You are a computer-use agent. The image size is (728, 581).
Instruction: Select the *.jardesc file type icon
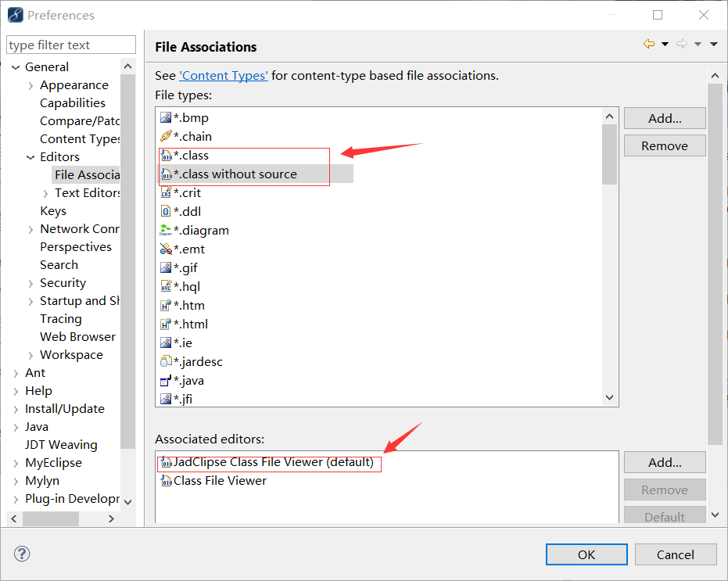[x=165, y=362]
